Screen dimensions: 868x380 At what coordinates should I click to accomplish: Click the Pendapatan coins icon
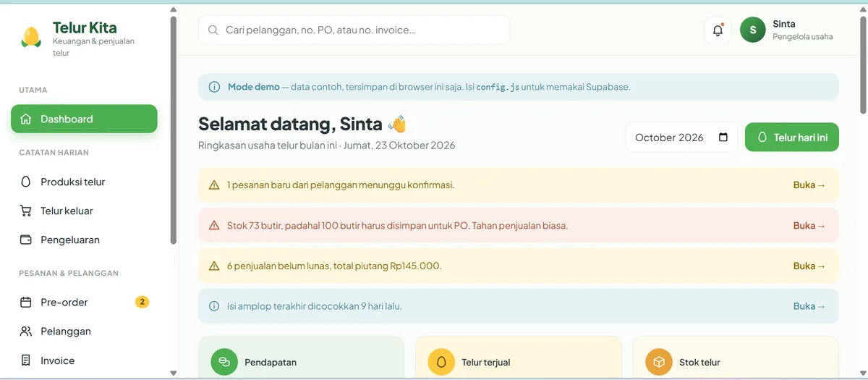(x=224, y=362)
